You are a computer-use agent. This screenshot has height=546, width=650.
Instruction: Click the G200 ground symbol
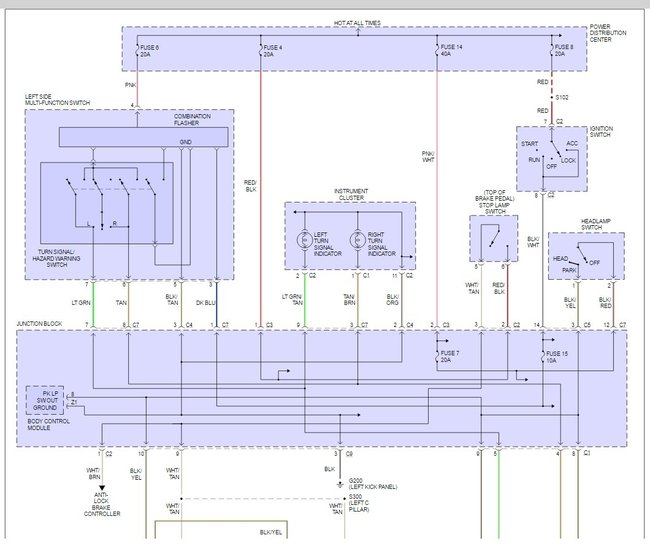340,485
